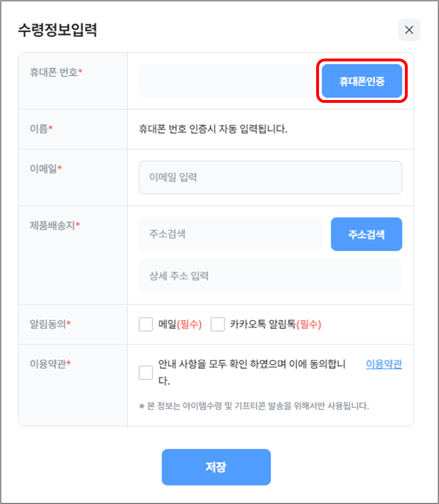This screenshot has width=439, height=504.
Task: Save the form with 저장 button
Action: tap(216, 467)
